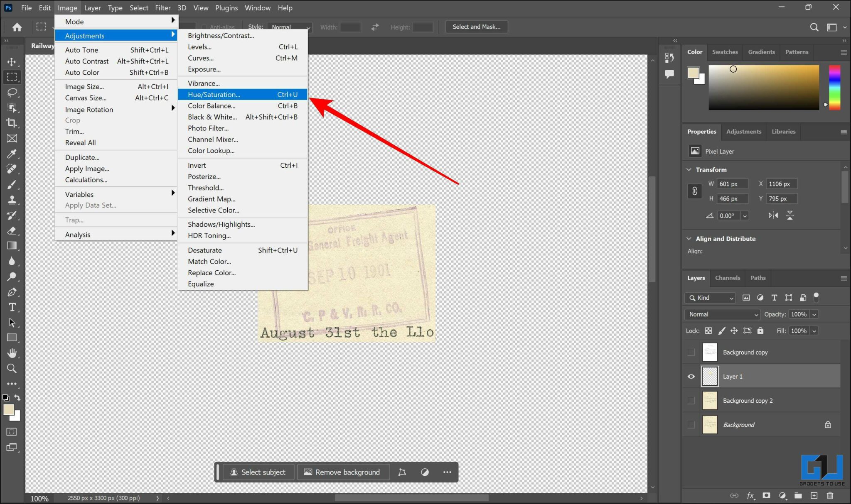851x504 pixels.
Task: Select the Type tool
Action: click(12, 307)
